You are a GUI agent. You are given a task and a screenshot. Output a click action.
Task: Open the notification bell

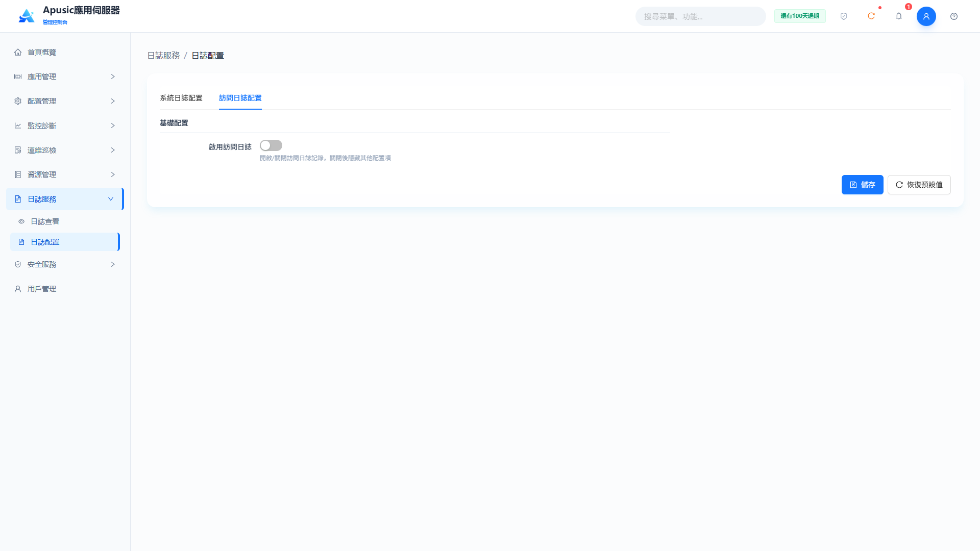899,16
